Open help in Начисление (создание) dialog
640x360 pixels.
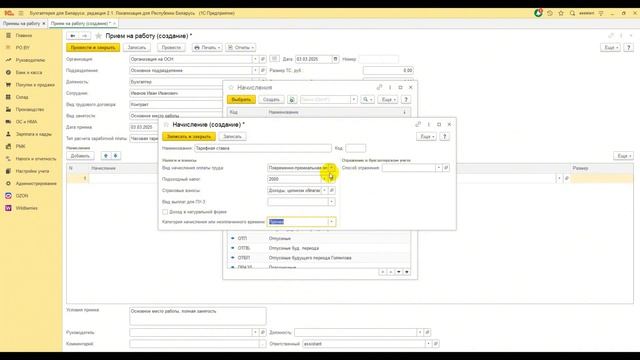point(445,137)
